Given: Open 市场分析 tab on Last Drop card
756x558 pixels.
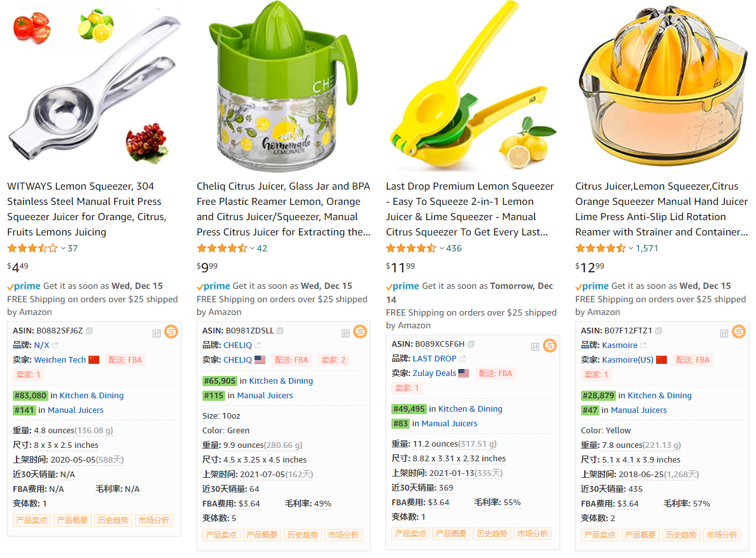Looking at the screenshot, I should tap(533, 534).
